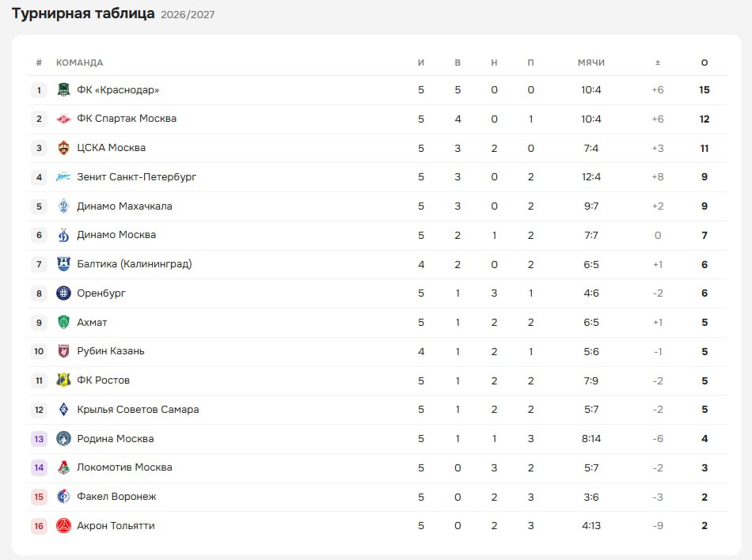Open the Крылья Советов Самара team link
The width and height of the screenshot is (752, 560).
(138, 409)
